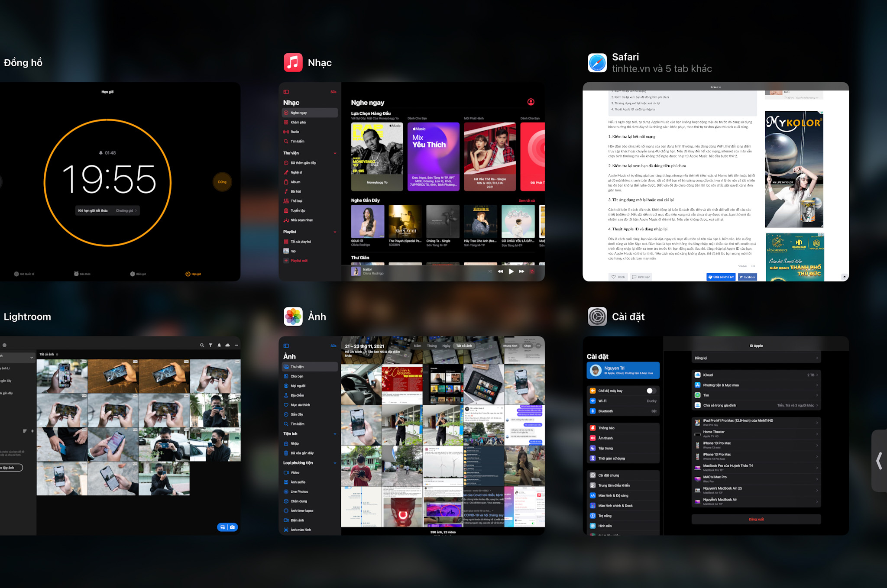Switch to the Tất cả ảnh tab in Photos
The image size is (887, 588).
464,346
